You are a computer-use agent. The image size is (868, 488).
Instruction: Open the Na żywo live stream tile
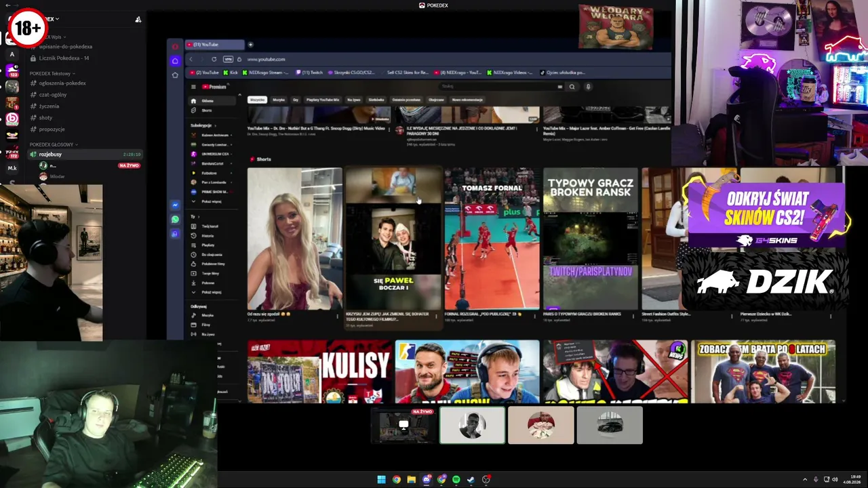(405, 426)
